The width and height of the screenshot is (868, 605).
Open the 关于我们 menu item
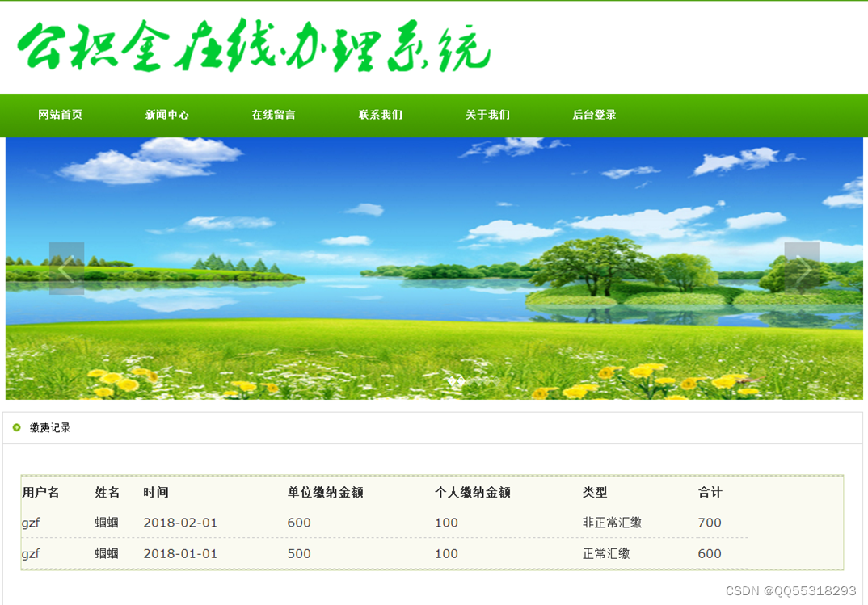pyautogui.click(x=487, y=115)
